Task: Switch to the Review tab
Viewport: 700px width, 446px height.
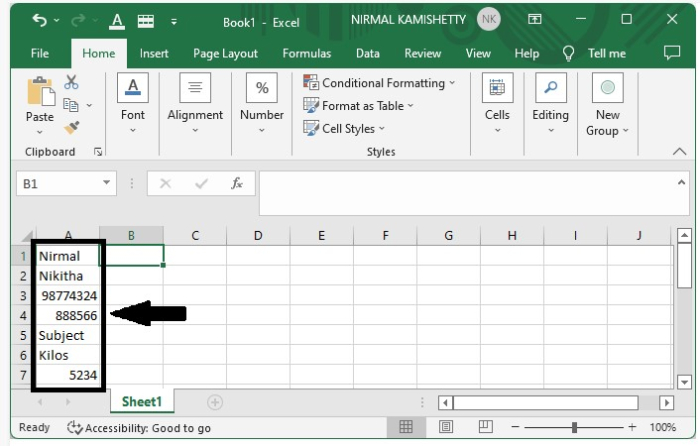Action: [422, 54]
